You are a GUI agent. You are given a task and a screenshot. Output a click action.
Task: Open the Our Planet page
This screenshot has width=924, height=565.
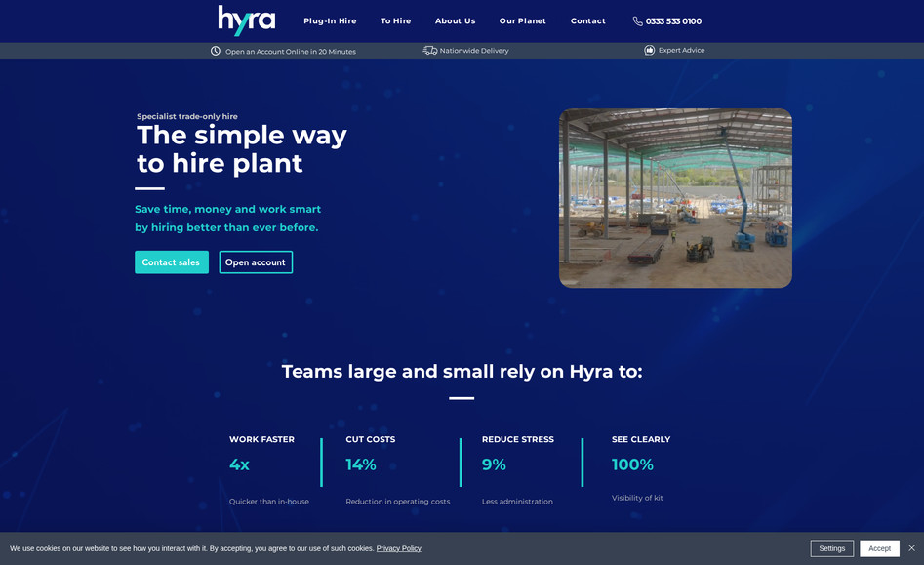(522, 20)
